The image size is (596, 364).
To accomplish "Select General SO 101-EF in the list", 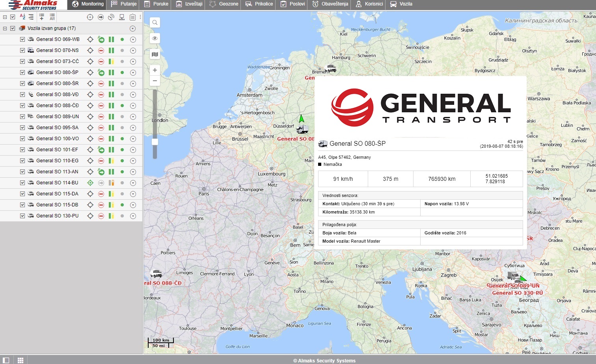I will 57,150.
